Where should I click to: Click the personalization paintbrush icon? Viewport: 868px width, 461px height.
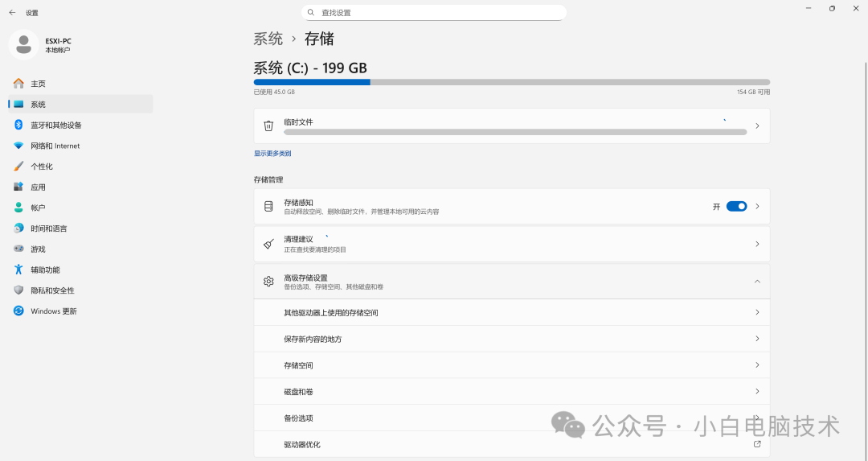18,167
